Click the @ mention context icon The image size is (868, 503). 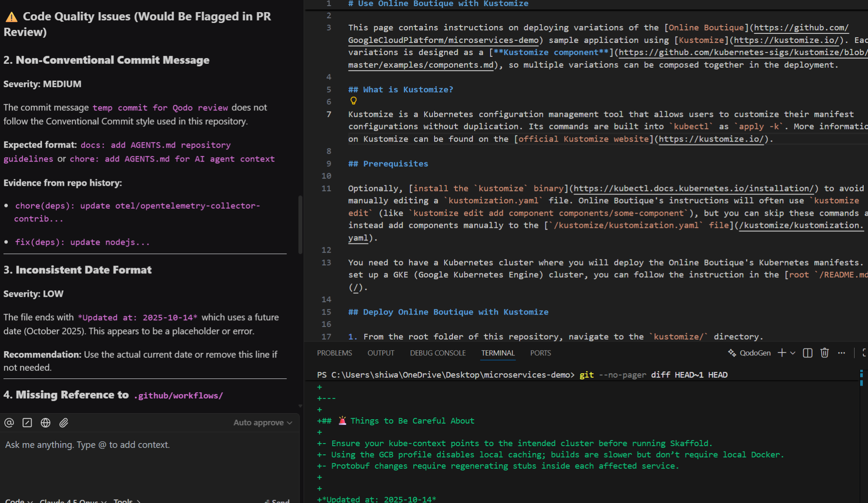[9, 423]
